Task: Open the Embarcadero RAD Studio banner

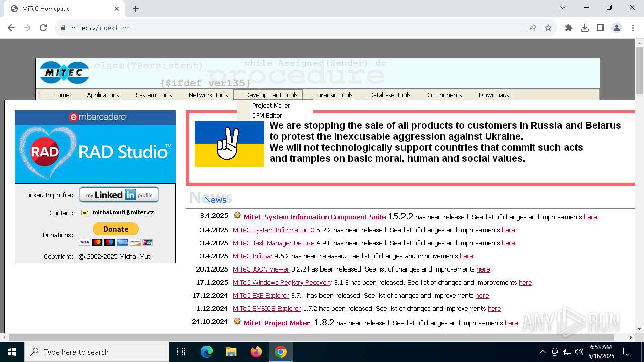Action: [95, 146]
